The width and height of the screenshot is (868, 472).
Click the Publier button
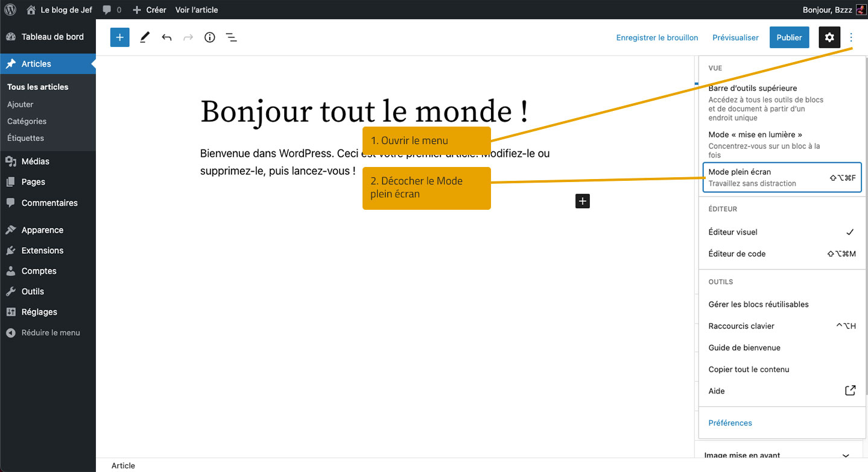789,37
